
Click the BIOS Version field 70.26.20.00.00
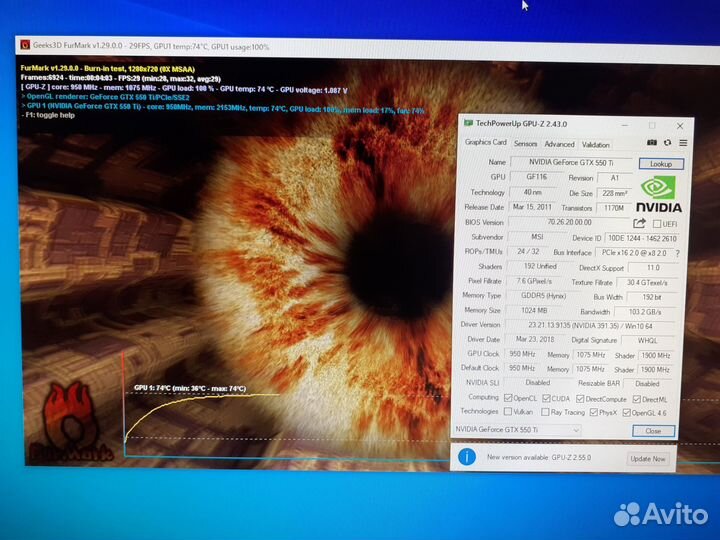(569, 222)
